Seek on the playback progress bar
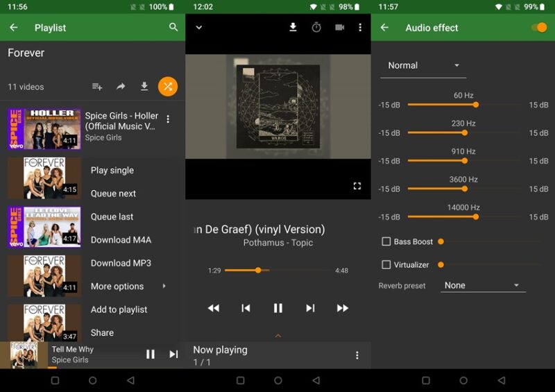This screenshot has width=555, height=392. 278,270
